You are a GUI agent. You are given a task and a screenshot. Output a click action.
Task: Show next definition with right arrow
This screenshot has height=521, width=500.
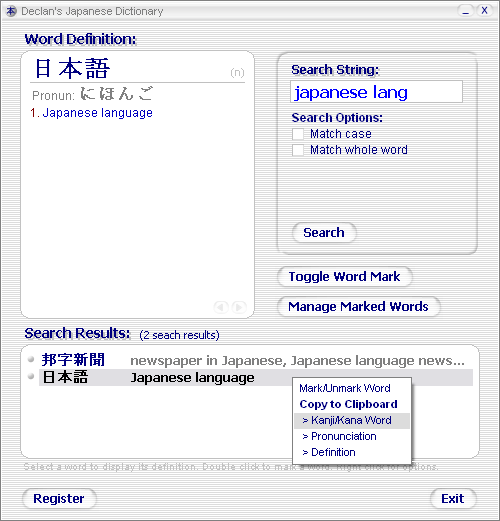tap(239, 307)
